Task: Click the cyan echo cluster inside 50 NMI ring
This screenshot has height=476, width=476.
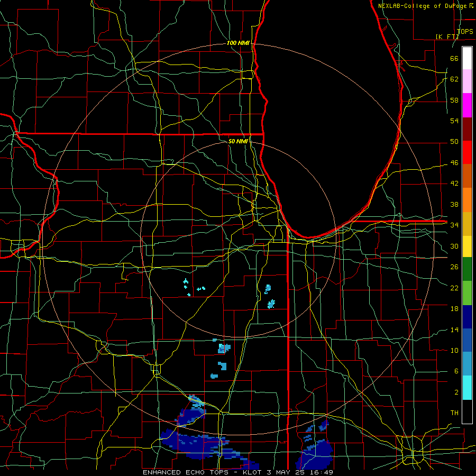Action: [x=194, y=287]
